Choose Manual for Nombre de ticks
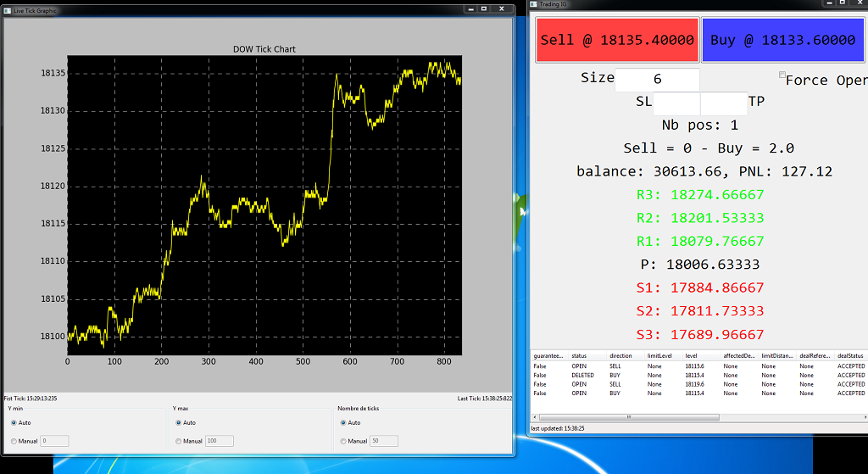 343,441
